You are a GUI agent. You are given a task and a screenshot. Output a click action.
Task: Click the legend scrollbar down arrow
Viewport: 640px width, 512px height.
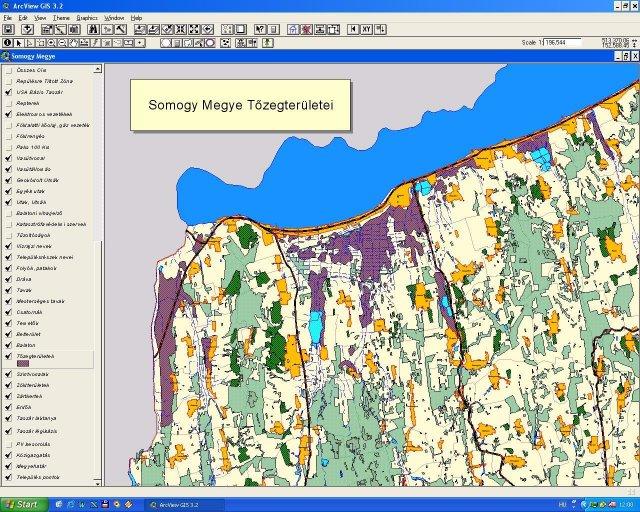[x=98, y=482]
